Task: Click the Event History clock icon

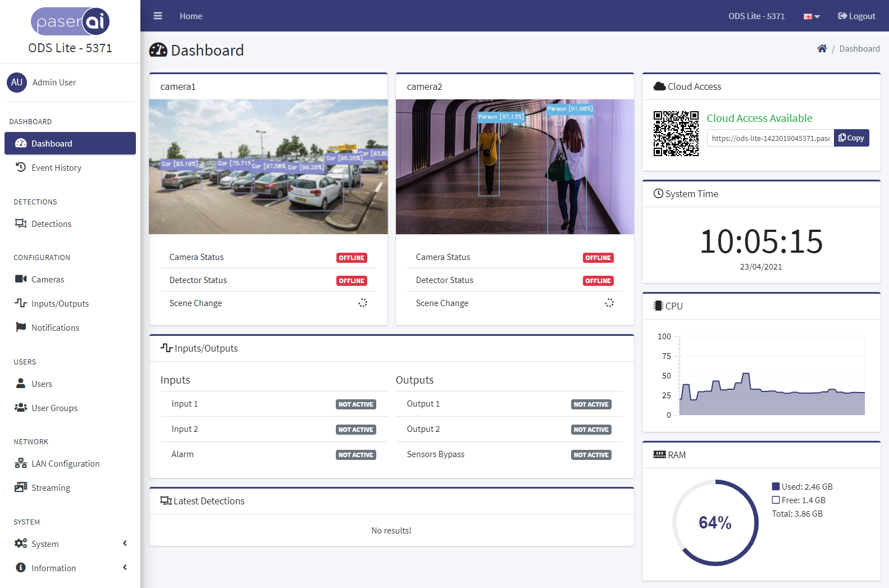Action: pyautogui.click(x=21, y=167)
